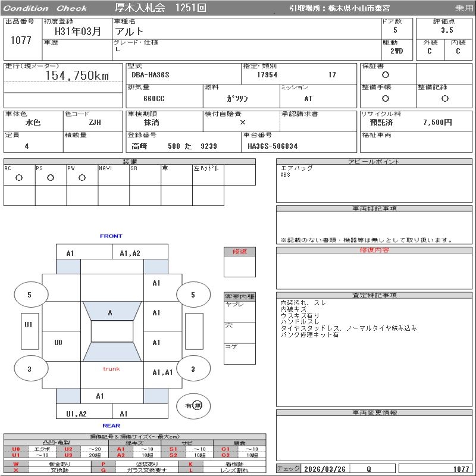Click the recycle fee 7,500円
Screen dimensions: 476x476
click(437, 123)
